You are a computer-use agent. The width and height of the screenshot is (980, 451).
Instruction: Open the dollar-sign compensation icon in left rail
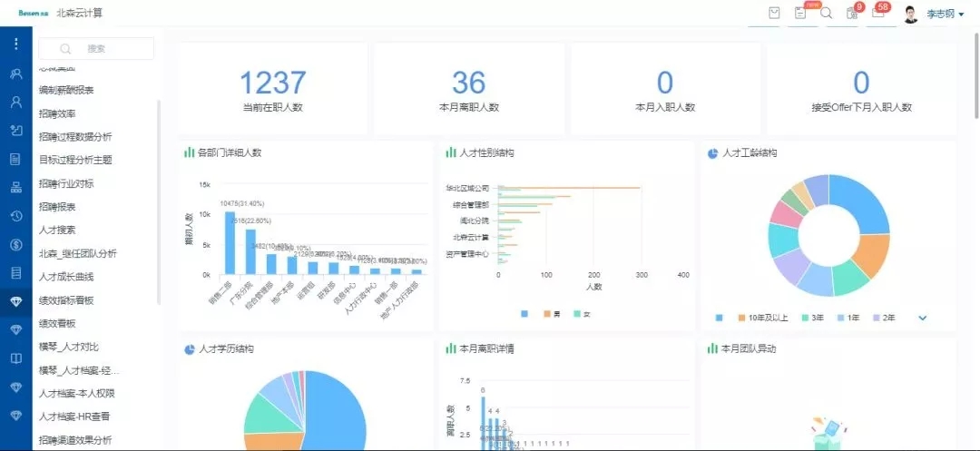16,244
